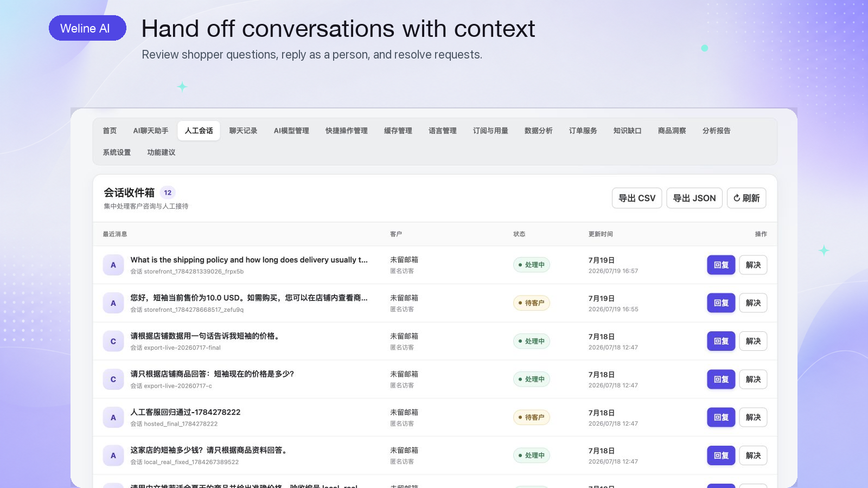Switch to the AI聊天助手 tab
Screen dimensions: 868x488
click(151, 131)
